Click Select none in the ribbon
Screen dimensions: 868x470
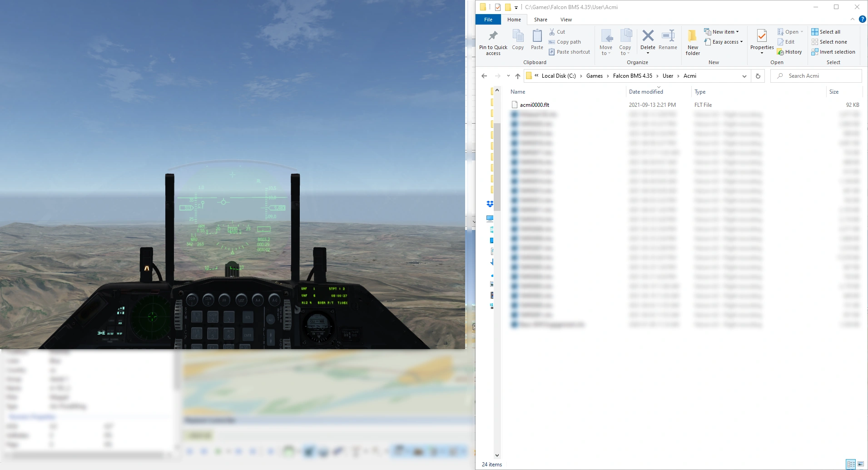(x=829, y=42)
